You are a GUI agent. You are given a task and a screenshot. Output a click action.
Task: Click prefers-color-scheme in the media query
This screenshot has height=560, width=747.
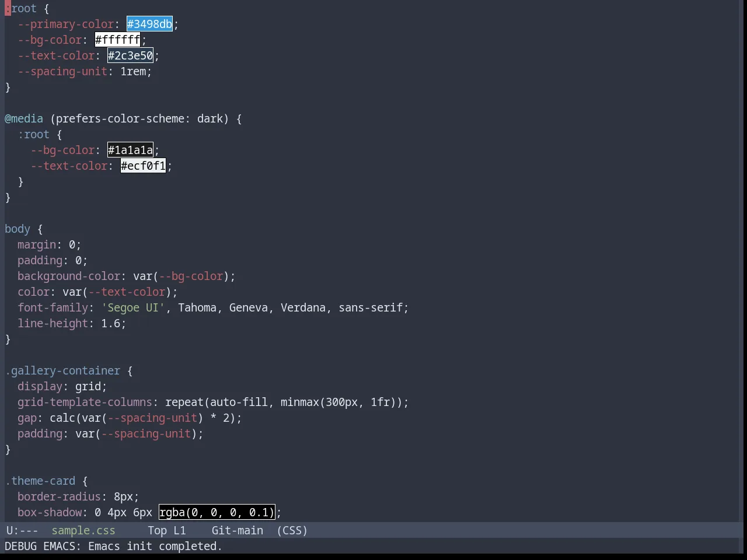[x=120, y=118]
